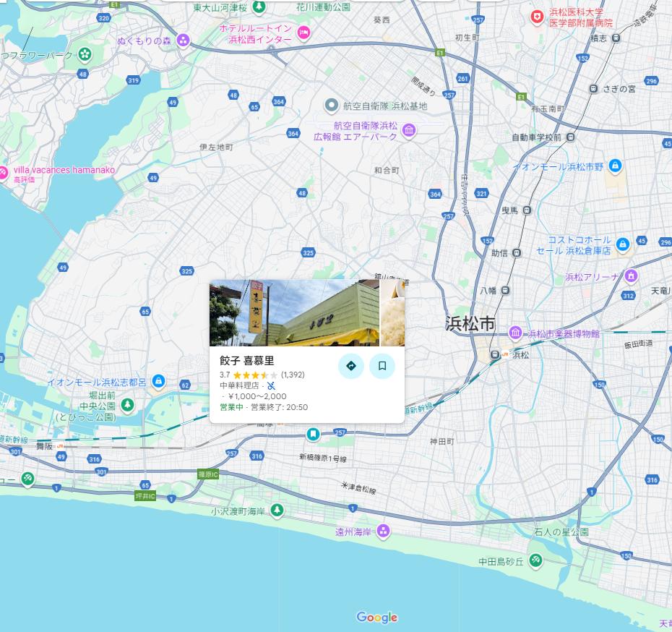Viewport: 672px width, 632px height.
Task: Open the イオンモール浜松市野 shopping pin
Action: tap(614, 166)
